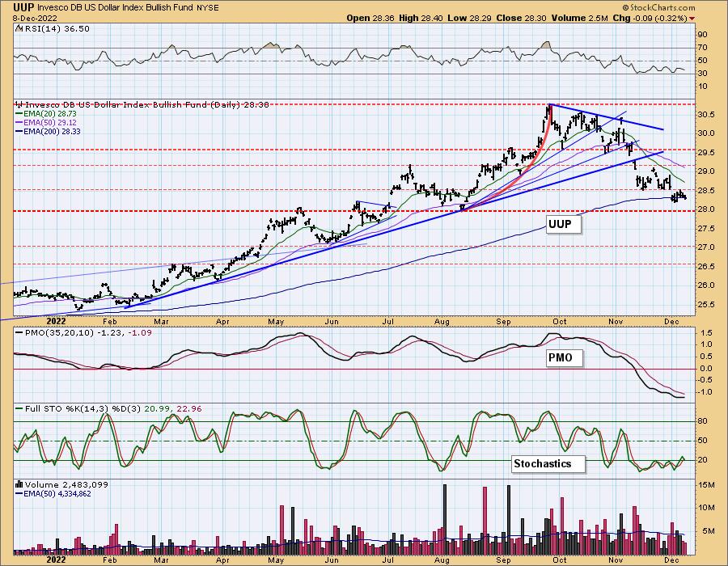Click the High 28.40 value
Viewport: 728px width, 566px height.
[x=421, y=18]
